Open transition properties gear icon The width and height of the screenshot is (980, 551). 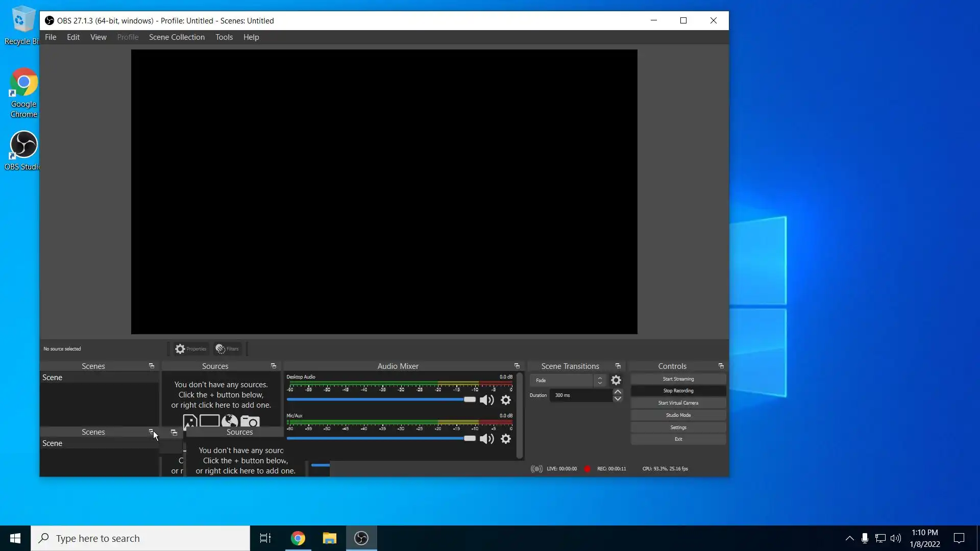tap(616, 380)
